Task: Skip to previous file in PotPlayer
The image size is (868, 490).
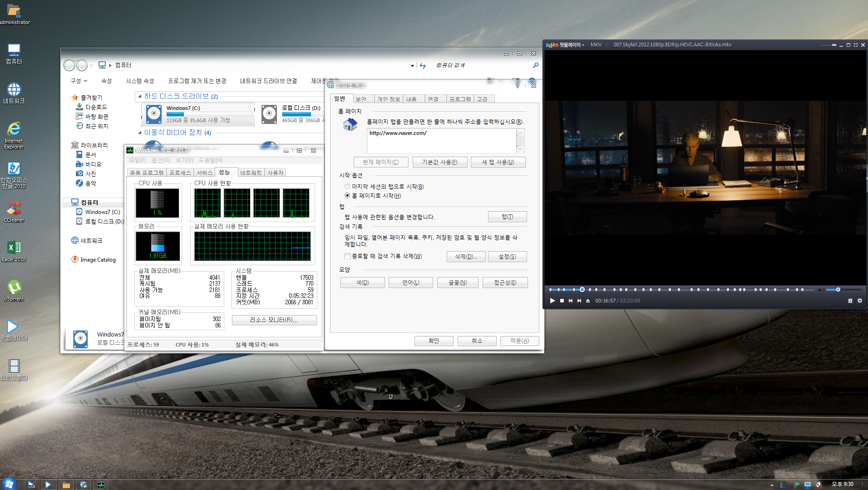Action: [571, 301]
